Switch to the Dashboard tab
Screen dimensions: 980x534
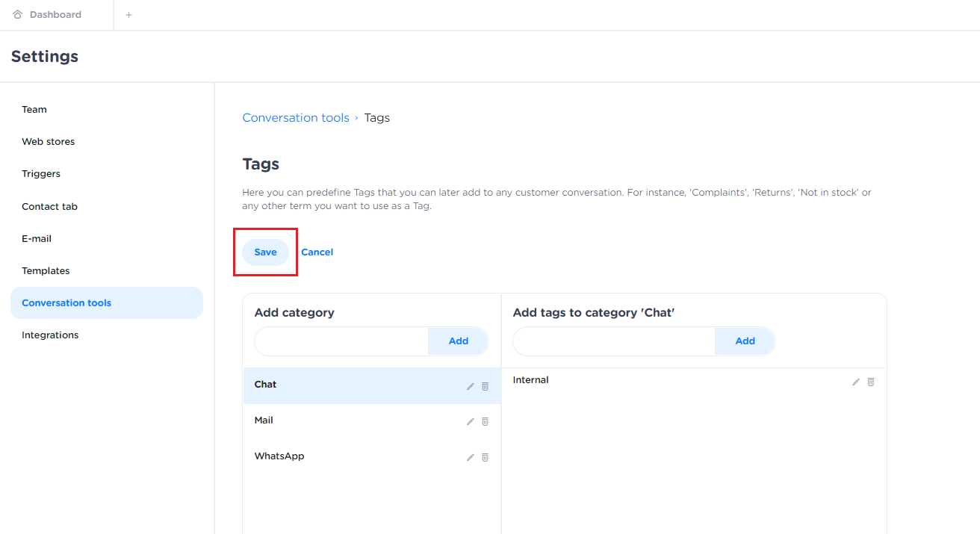point(55,15)
